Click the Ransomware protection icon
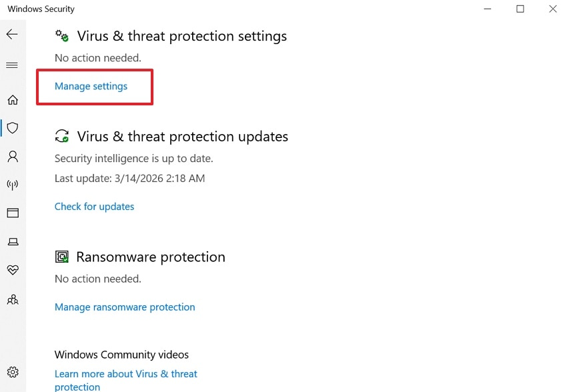 62,256
